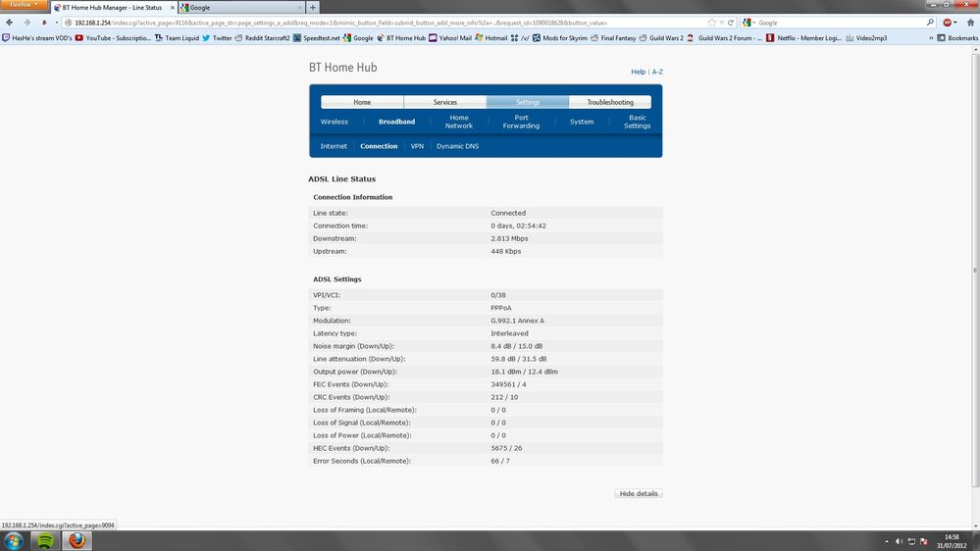Open the Netflix Member Login bookmark
The image size is (980, 551).
click(804, 38)
